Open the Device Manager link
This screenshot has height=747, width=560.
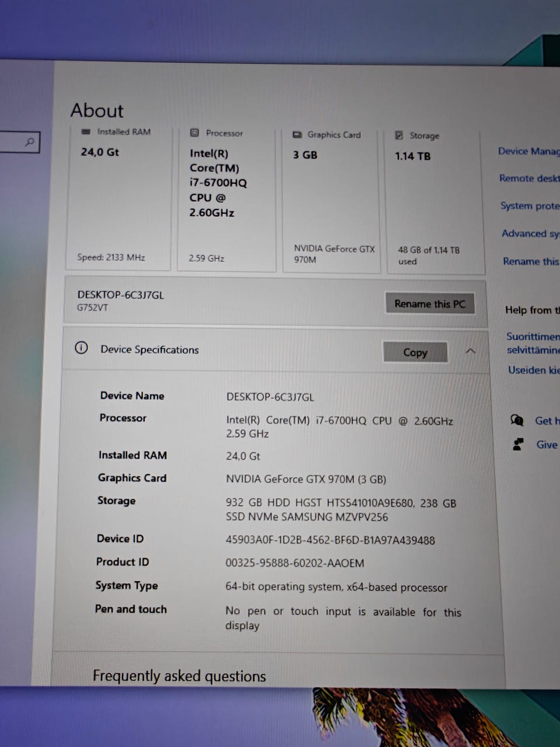[528, 152]
